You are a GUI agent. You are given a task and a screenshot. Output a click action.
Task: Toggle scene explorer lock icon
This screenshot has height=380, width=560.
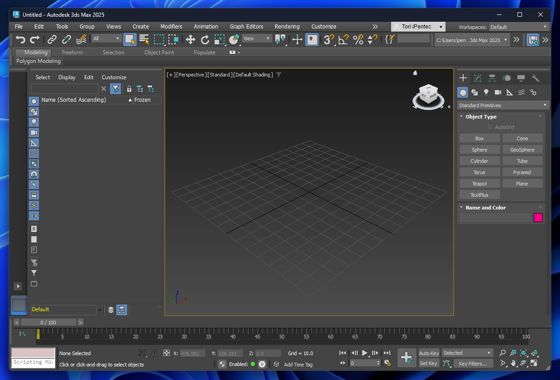point(129,89)
